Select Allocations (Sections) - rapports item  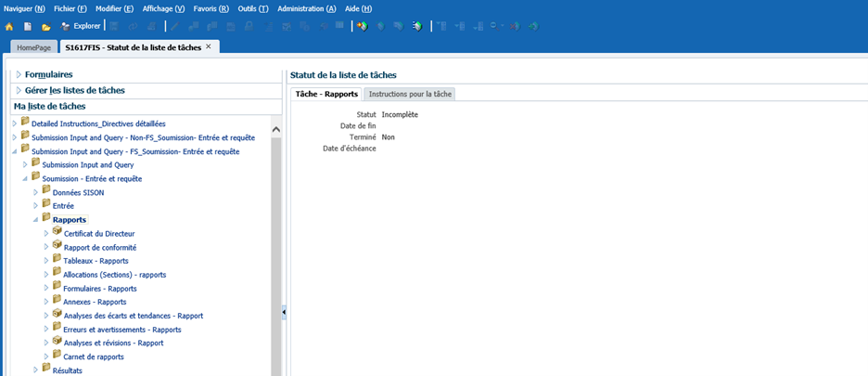coord(115,275)
